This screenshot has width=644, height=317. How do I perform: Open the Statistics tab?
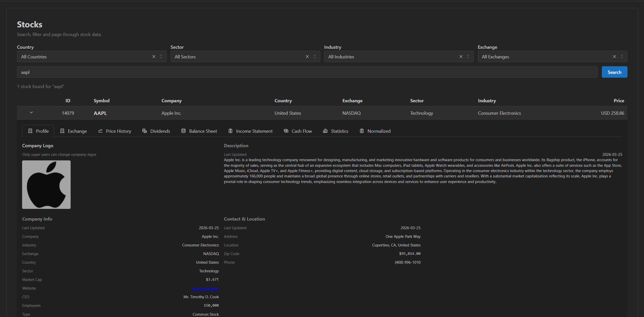(x=336, y=131)
